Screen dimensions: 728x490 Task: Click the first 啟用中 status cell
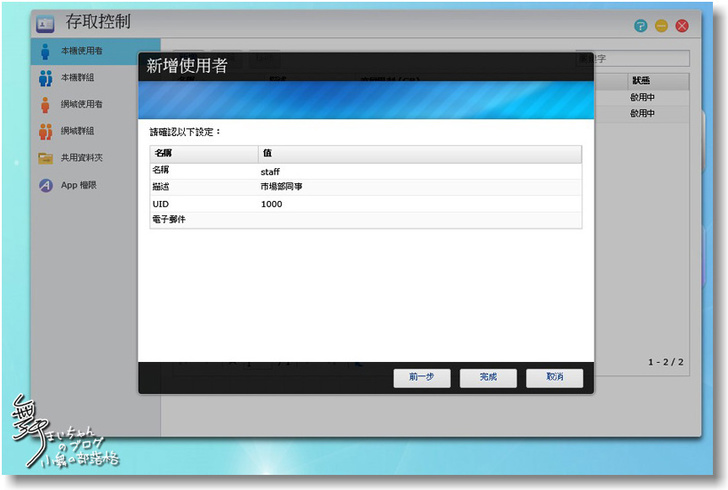[x=642, y=98]
